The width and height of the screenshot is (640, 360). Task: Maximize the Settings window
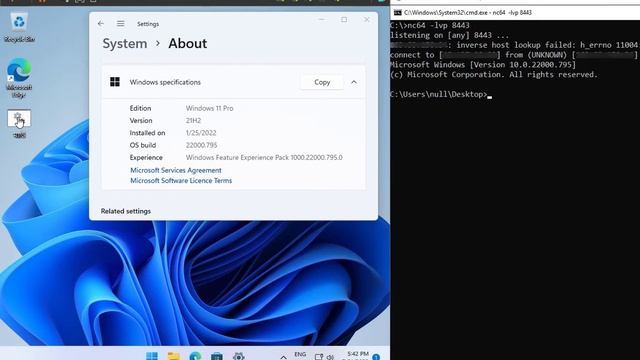[x=344, y=20]
